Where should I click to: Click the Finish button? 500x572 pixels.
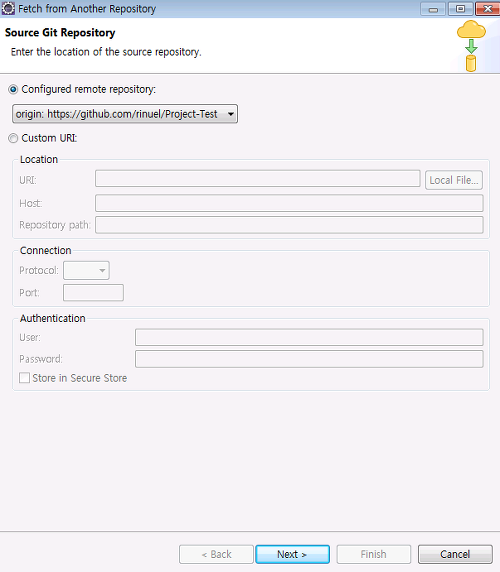coord(374,554)
